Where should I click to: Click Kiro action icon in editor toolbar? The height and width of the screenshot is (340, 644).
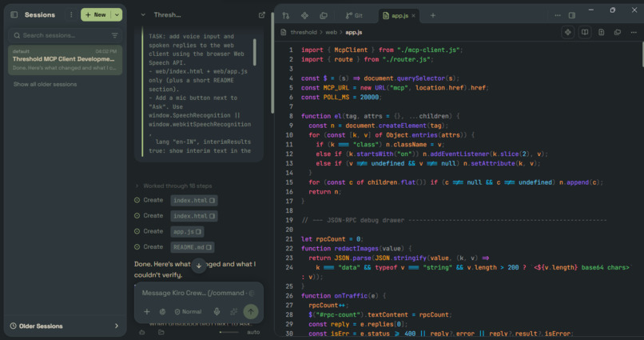(567, 32)
